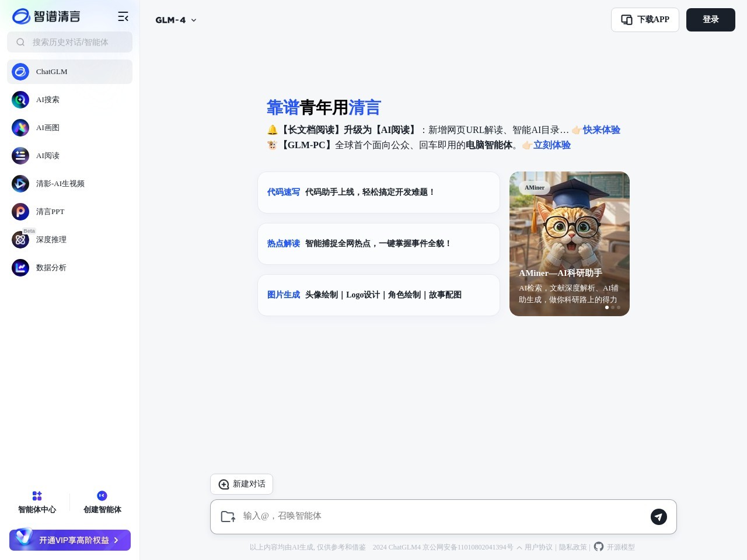Select the 数据分析 feature
The width and height of the screenshot is (747, 560).
pyautogui.click(x=51, y=268)
